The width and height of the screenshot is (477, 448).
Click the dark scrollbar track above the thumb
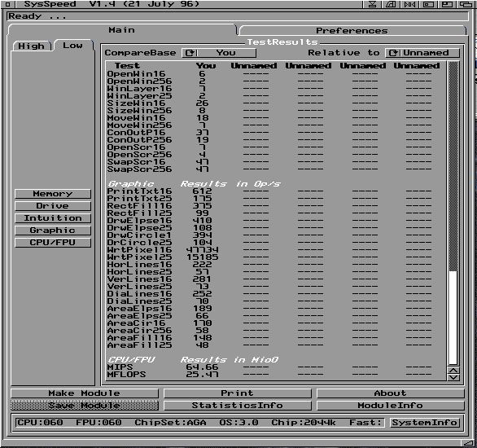[453, 166]
